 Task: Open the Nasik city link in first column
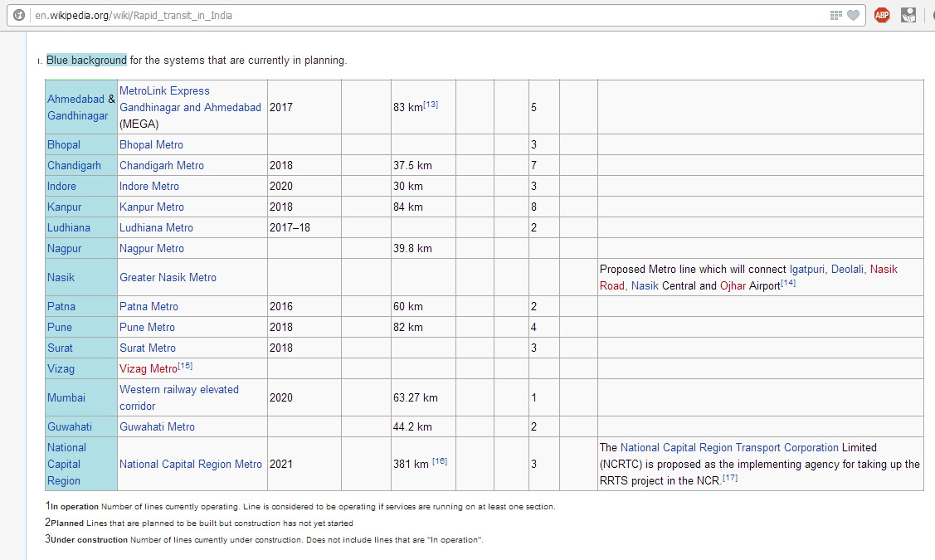[61, 277]
